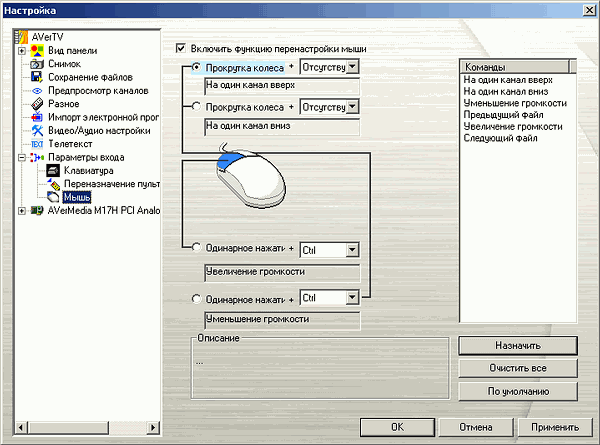
Task: Click the На один канал вниз field
Action: point(279,126)
